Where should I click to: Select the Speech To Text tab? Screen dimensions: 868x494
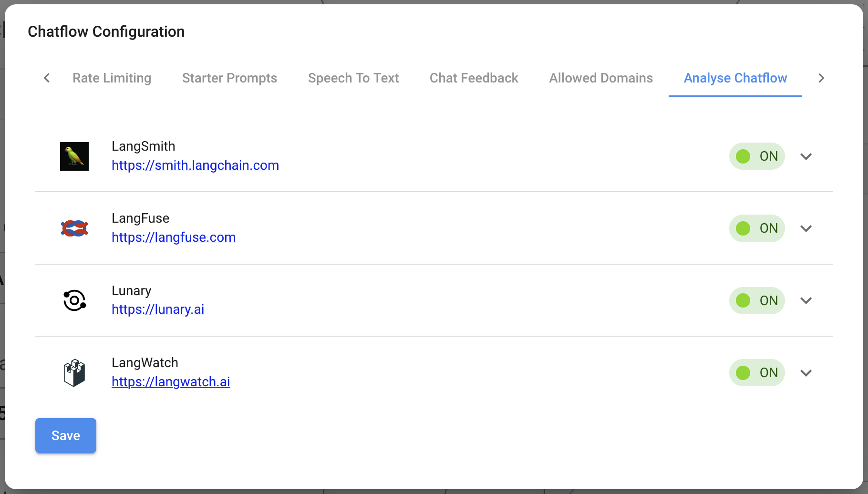coord(353,78)
